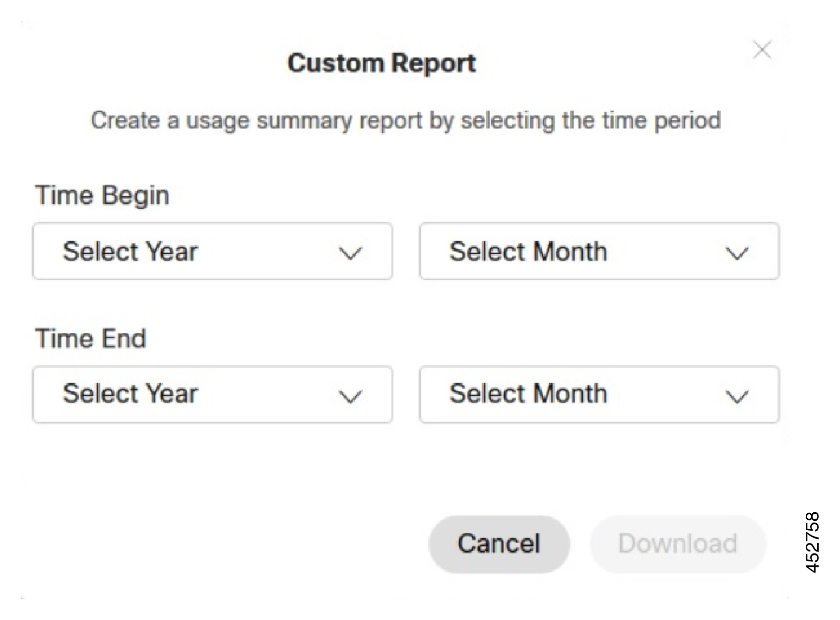Click the disabled Download button
Viewport: 840px width, 620px height.
(x=678, y=543)
